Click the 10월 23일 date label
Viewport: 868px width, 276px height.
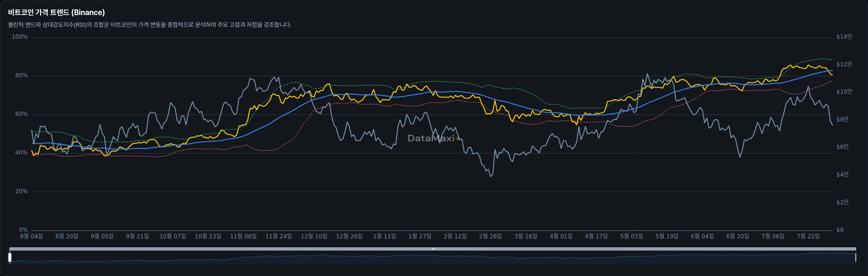[208, 236]
